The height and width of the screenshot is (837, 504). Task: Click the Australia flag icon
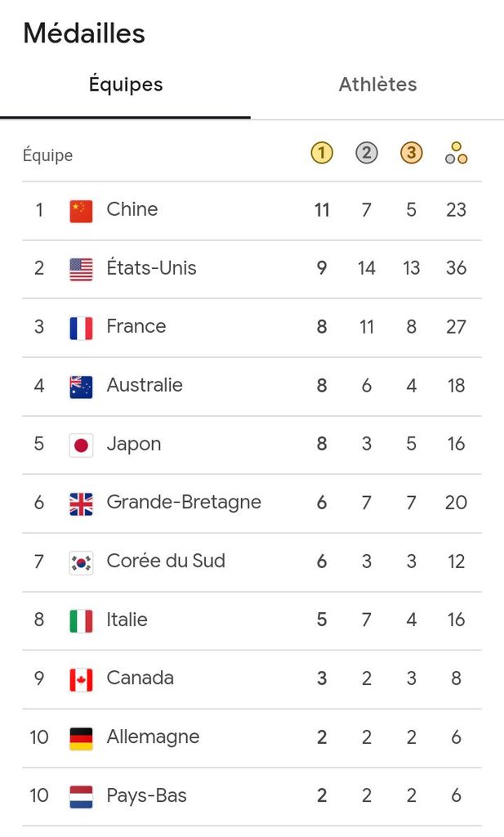[81, 386]
